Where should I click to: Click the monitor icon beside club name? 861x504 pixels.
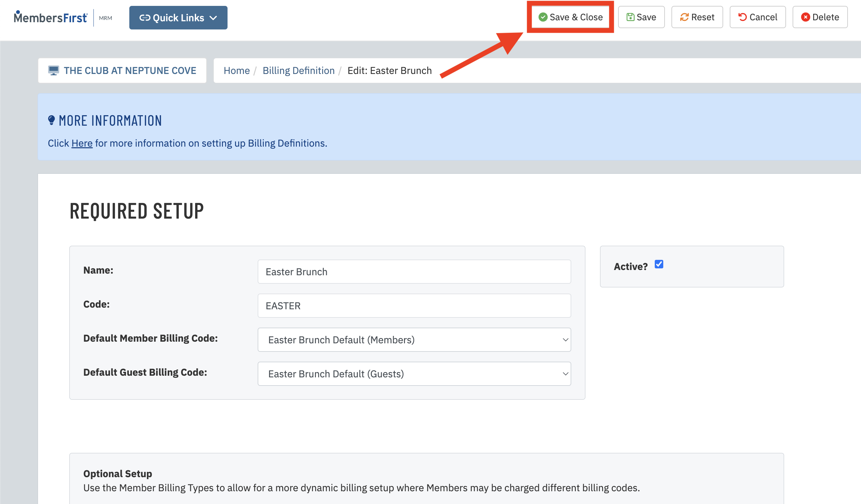coord(54,70)
